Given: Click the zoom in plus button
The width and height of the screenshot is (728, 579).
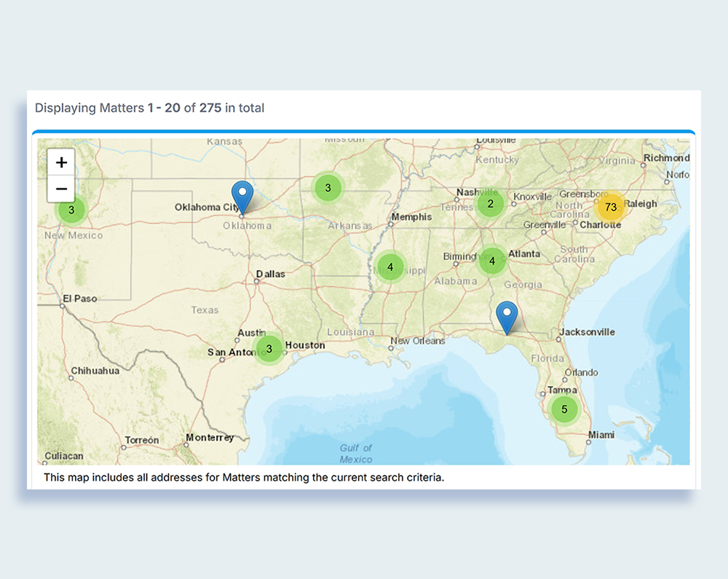Looking at the screenshot, I should (x=61, y=162).
